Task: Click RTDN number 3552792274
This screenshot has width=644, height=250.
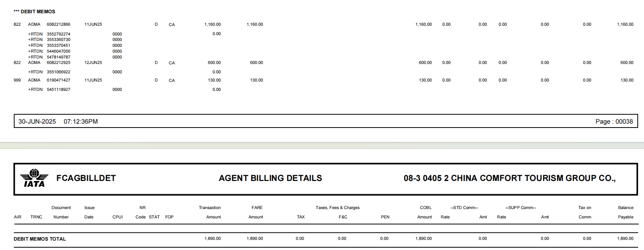Action: [x=59, y=34]
